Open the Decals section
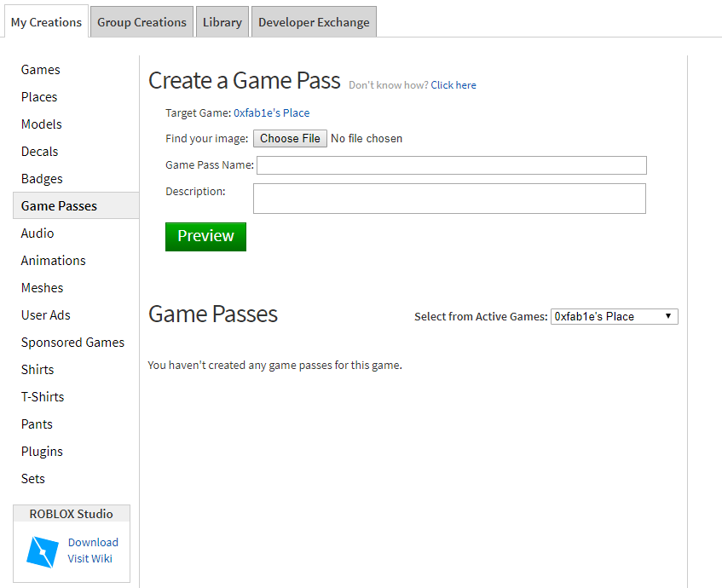The image size is (722, 588). coord(39,151)
